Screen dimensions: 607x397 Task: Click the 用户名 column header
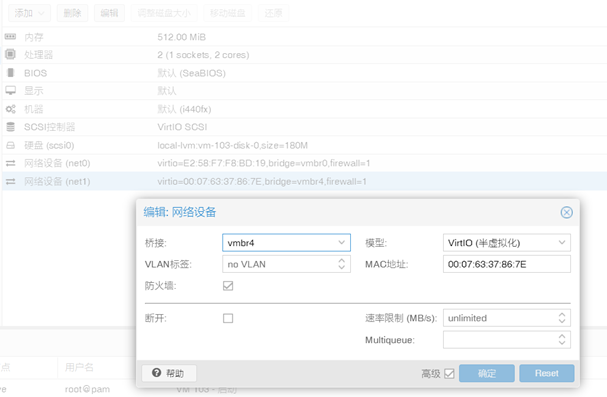pos(79,367)
